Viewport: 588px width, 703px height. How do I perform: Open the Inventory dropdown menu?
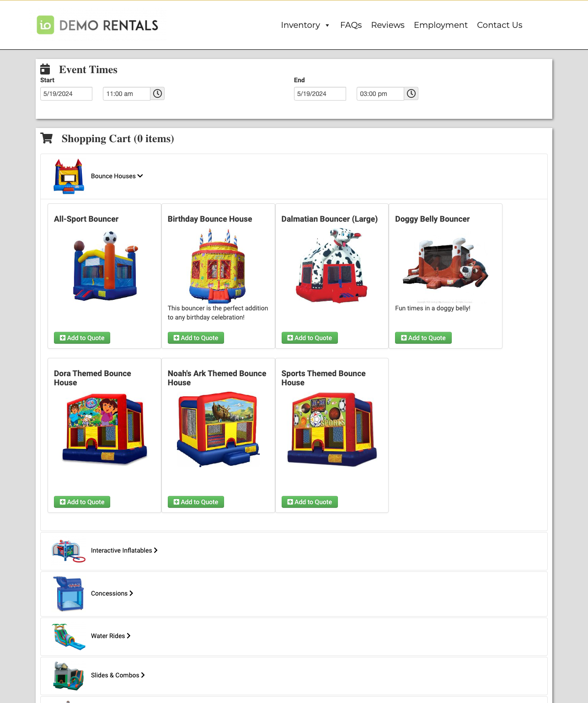pos(305,25)
